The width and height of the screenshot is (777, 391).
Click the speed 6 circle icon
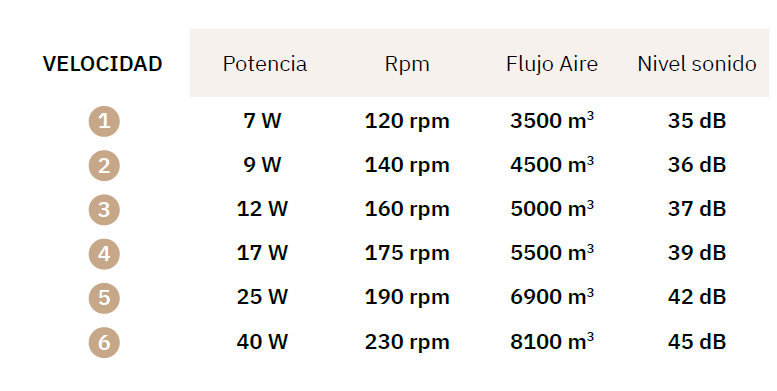pyautogui.click(x=104, y=342)
